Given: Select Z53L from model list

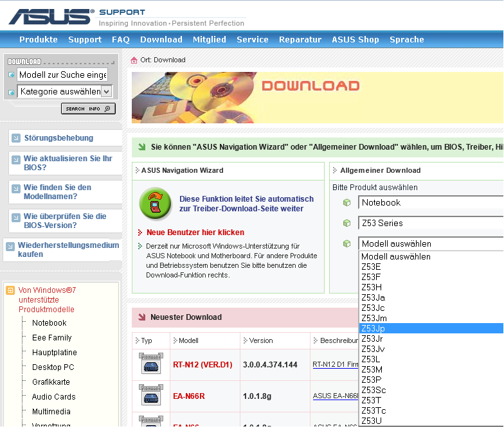Looking at the screenshot, I should tap(431, 360).
